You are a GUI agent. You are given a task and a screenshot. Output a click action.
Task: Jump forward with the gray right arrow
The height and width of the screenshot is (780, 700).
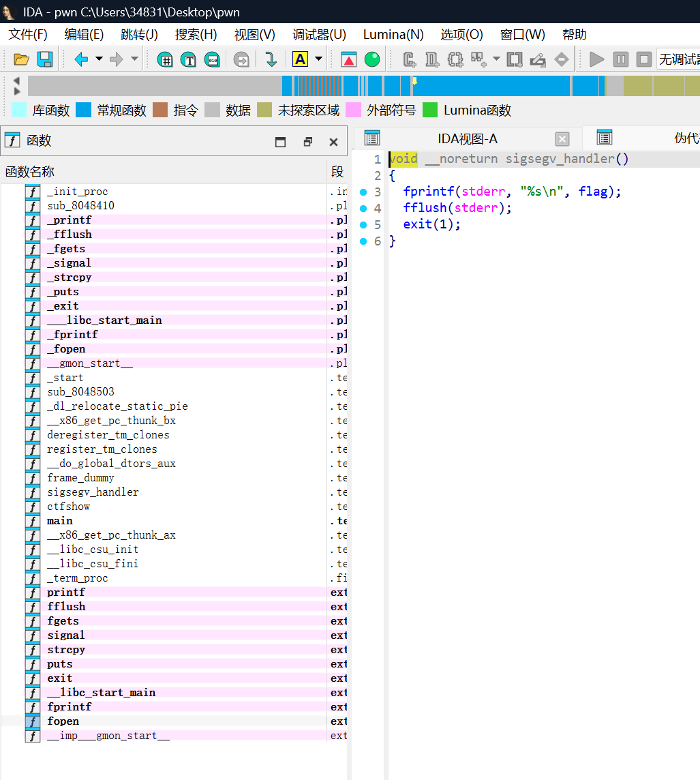coord(117,60)
